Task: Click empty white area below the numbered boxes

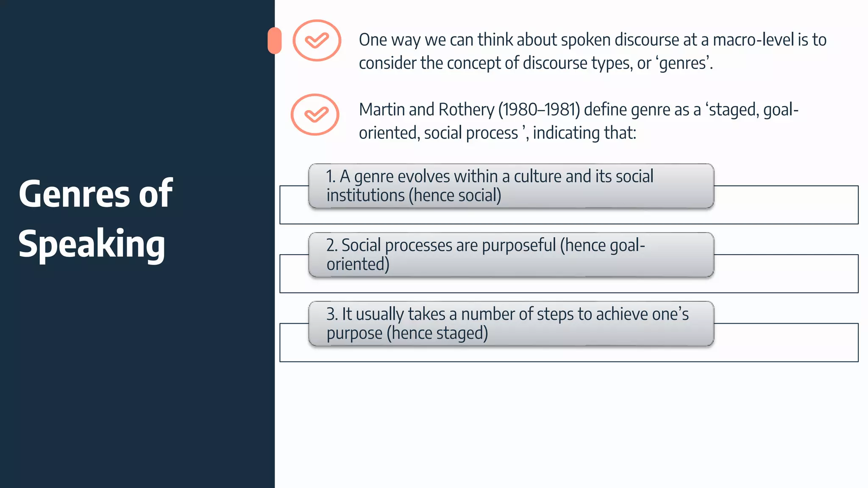Action: (x=568, y=424)
